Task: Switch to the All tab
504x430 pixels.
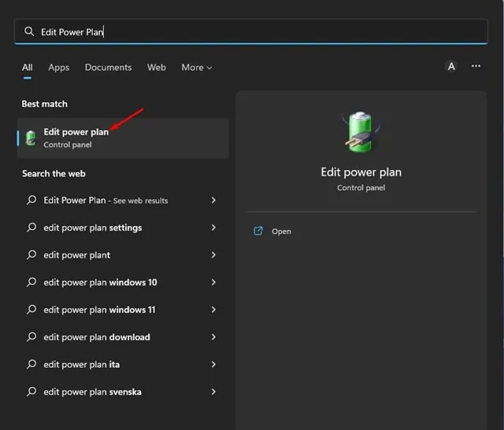Action: (28, 68)
